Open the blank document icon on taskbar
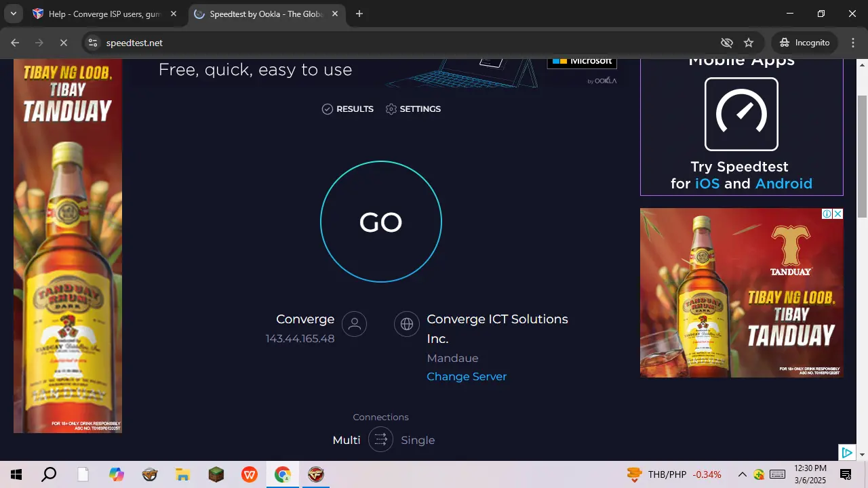The width and height of the screenshot is (868, 488). [83, 474]
